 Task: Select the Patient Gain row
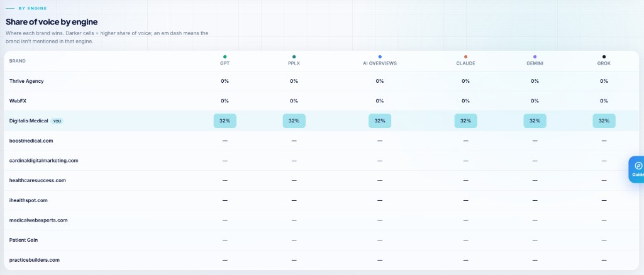click(321, 240)
